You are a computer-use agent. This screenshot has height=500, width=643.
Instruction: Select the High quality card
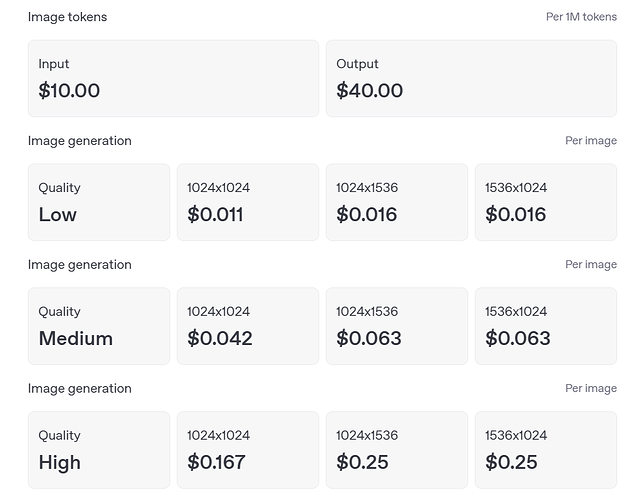pos(99,450)
